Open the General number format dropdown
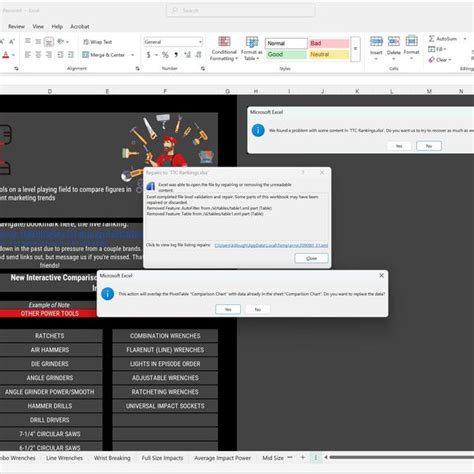 [173, 42]
